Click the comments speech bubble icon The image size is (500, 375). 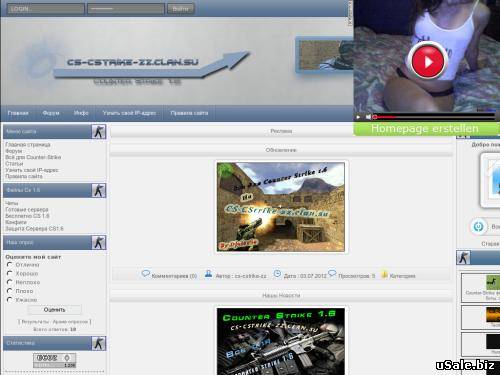(146, 274)
